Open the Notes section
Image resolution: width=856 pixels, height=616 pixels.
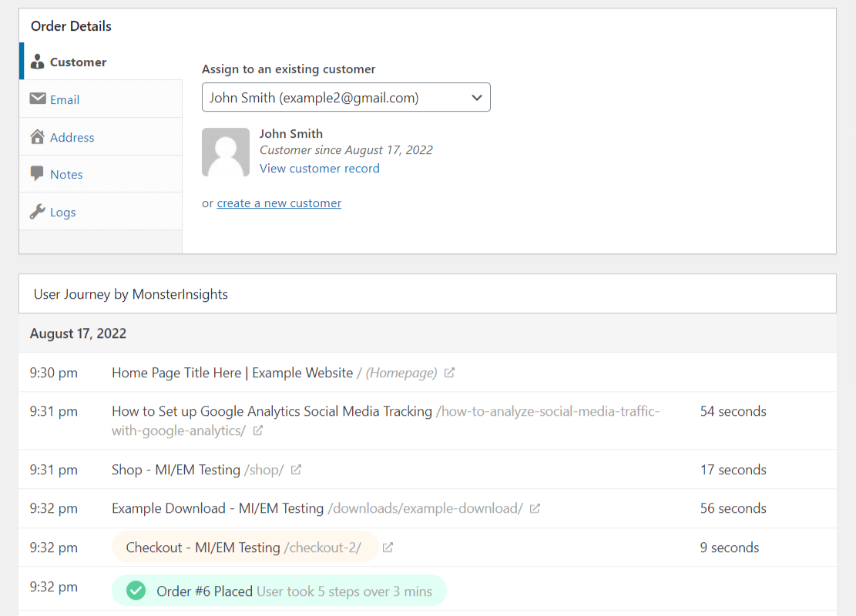click(65, 174)
